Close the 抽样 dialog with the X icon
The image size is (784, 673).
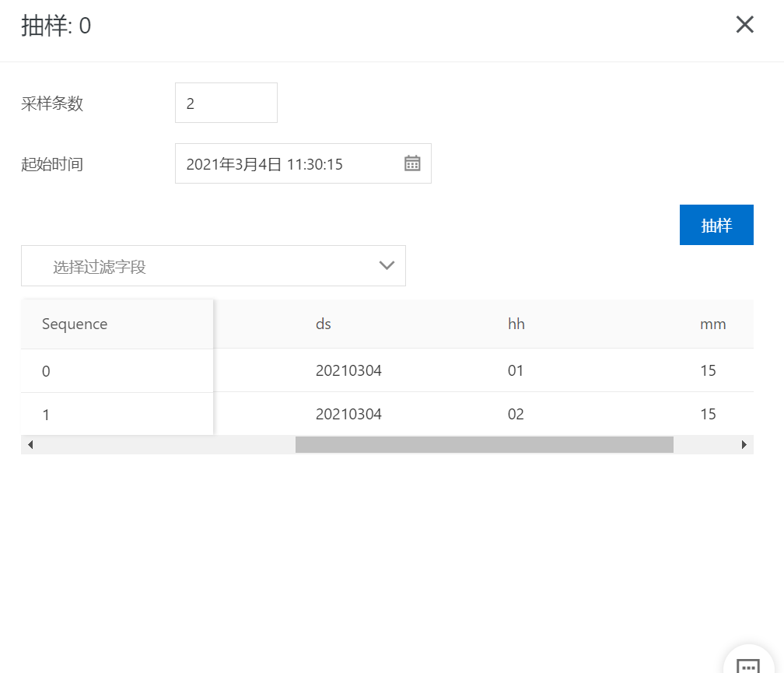(744, 24)
